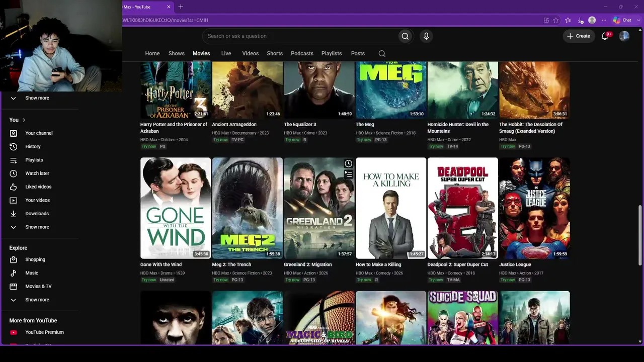
Task: Open the Posts tab
Action: click(x=358, y=53)
